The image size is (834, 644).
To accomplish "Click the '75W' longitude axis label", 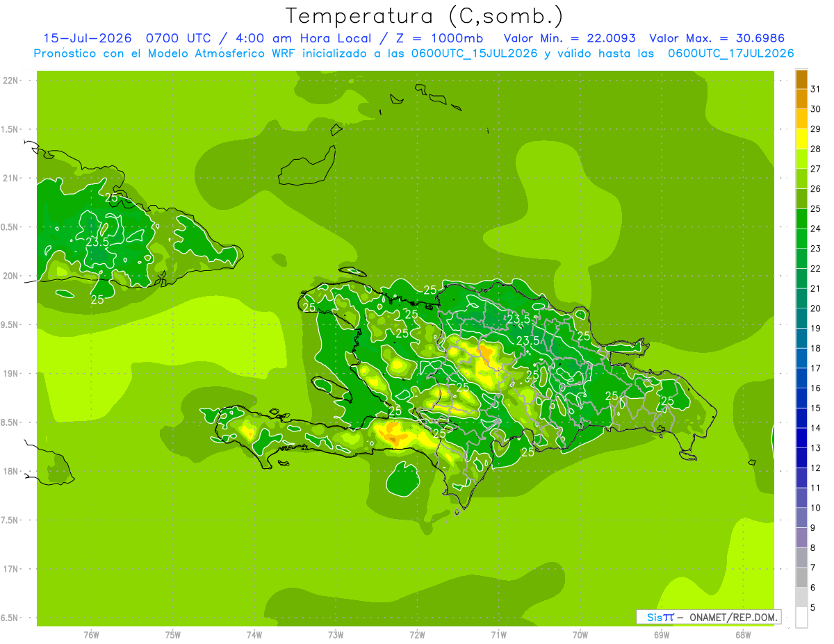I will tap(173, 635).
